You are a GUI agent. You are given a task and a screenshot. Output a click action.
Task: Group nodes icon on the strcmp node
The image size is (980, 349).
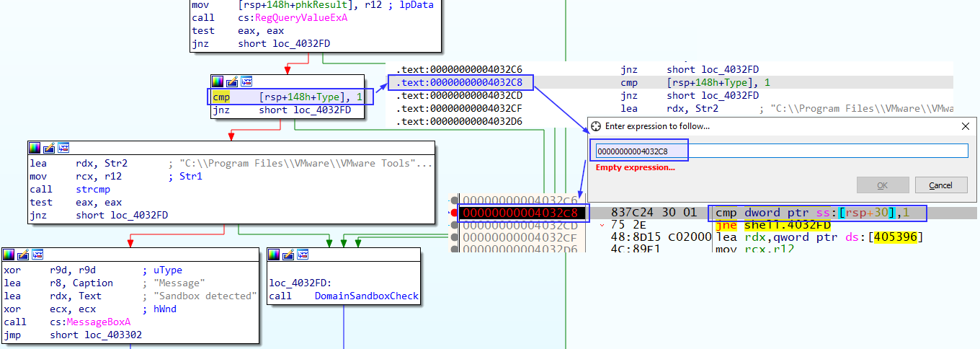(63, 148)
